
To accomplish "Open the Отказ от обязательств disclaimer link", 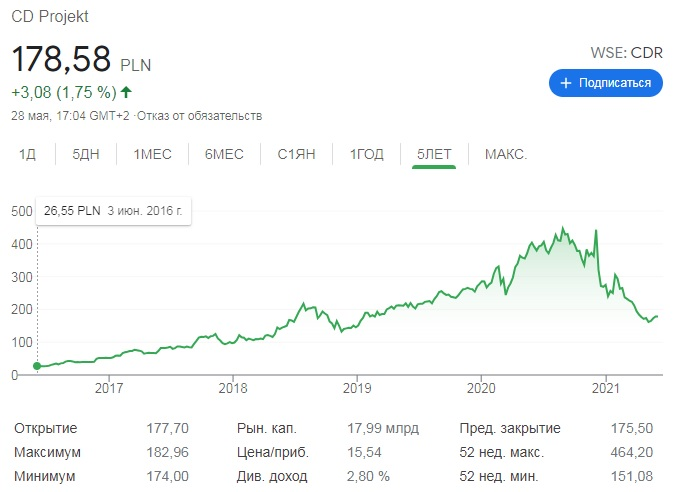I will click(x=199, y=116).
